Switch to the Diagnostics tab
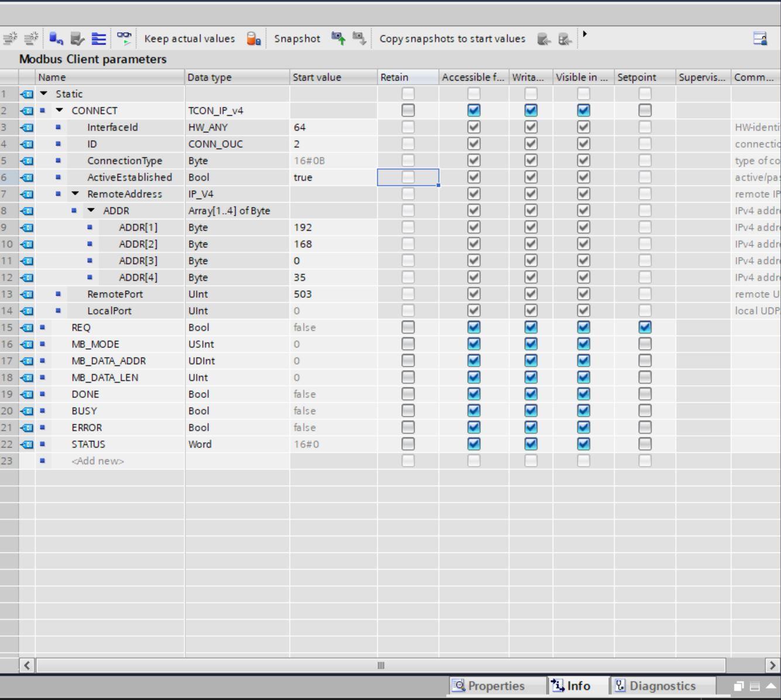Viewport: 781px width, 700px height. [x=662, y=685]
